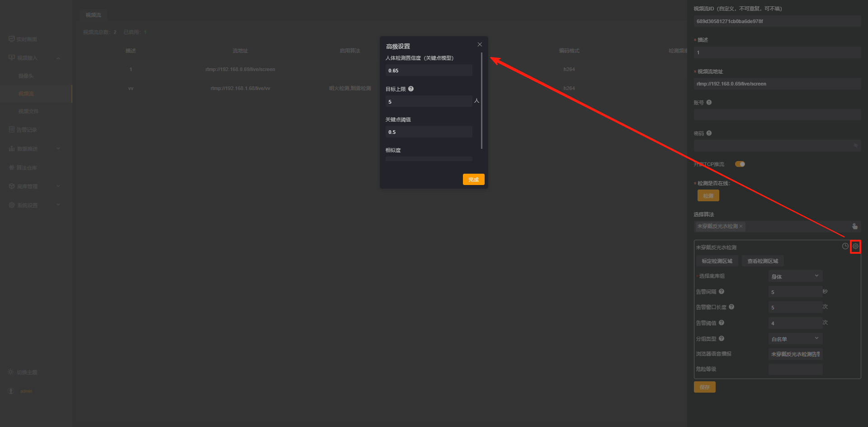The height and width of the screenshot is (427, 868).
Task: Open the 选择底库组 dropdown showing 身体
Action: (x=795, y=276)
